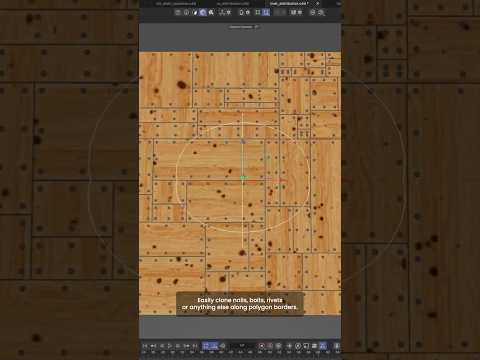Step forward one frame
The image size is (480, 360).
tap(178, 346)
